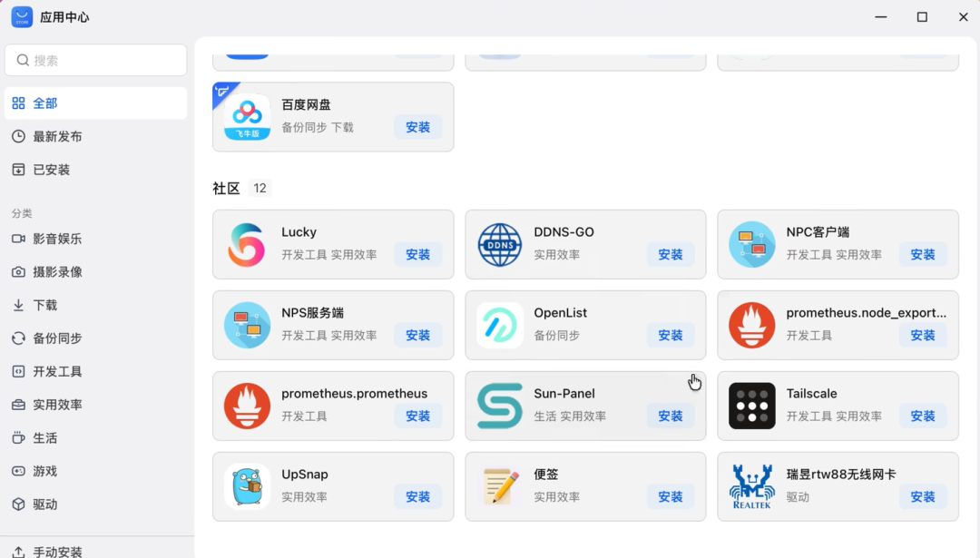Install the Tailscale app
The width and height of the screenshot is (980, 558).
(x=923, y=416)
